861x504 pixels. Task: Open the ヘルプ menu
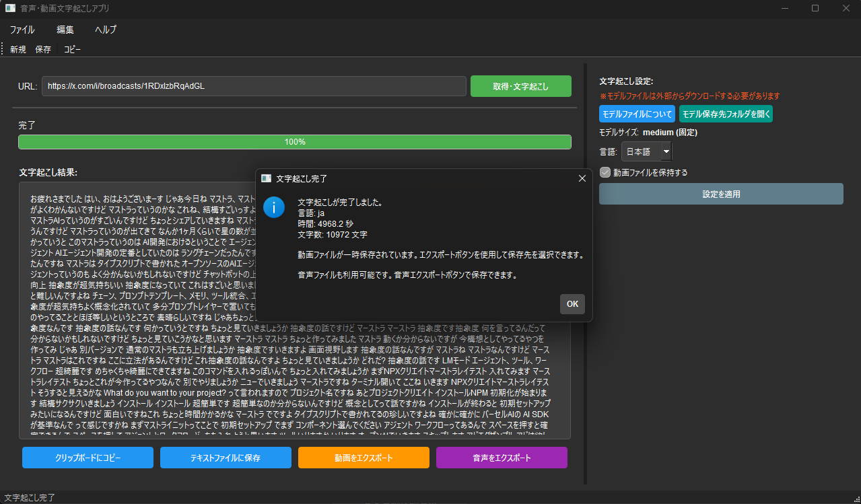click(106, 30)
